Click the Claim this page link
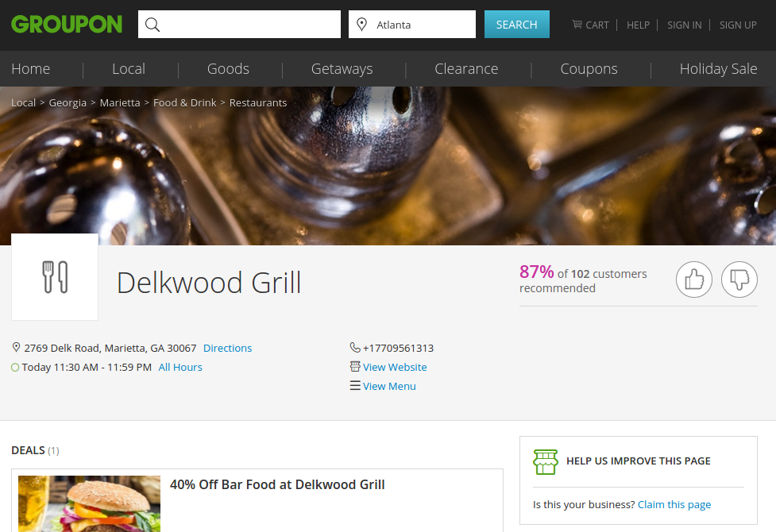 674,504
